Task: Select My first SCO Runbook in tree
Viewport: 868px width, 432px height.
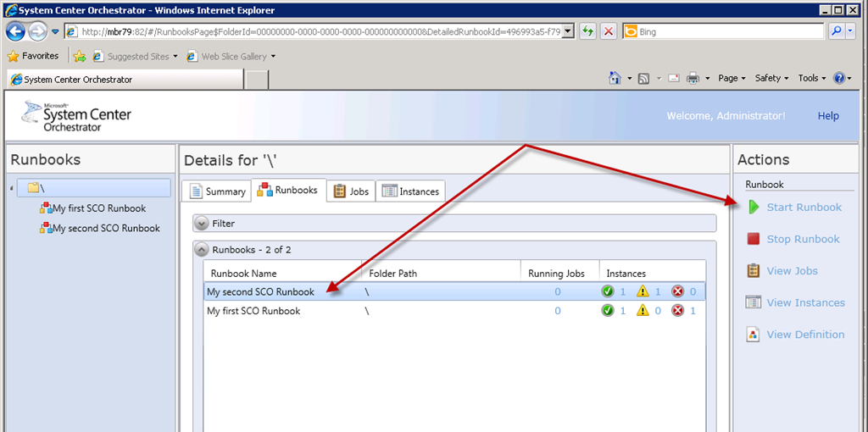Action: (99, 208)
